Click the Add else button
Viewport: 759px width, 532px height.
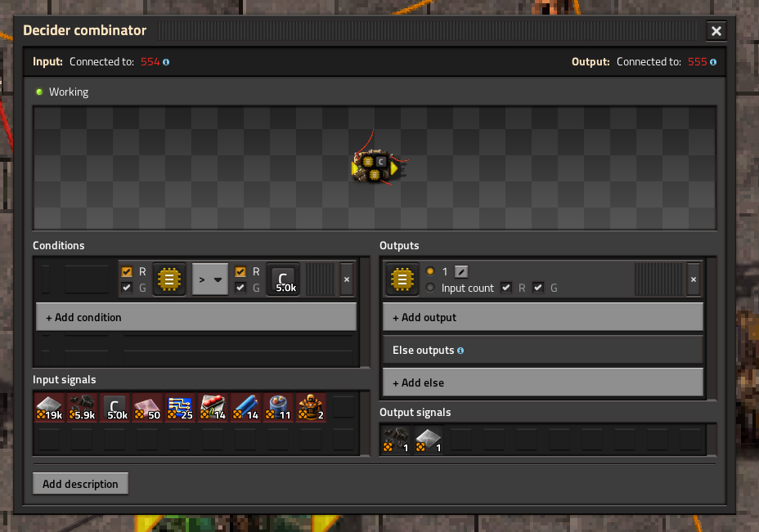pos(542,382)
